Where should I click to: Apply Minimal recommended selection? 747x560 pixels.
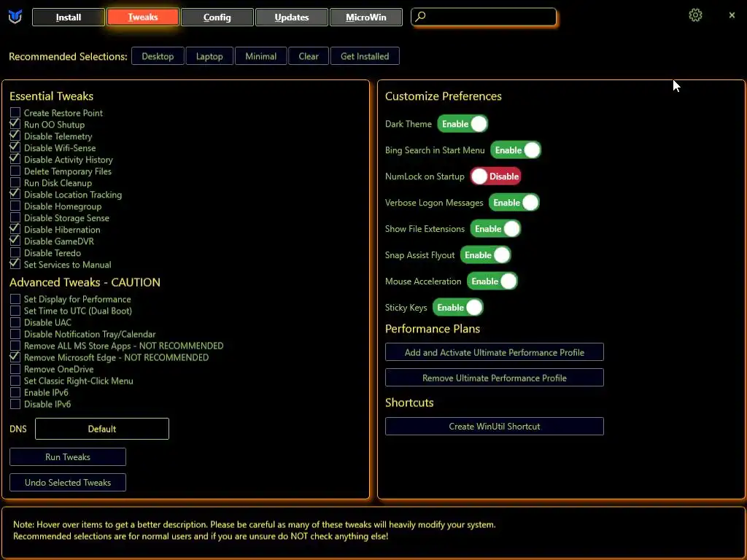click(261, 56)
